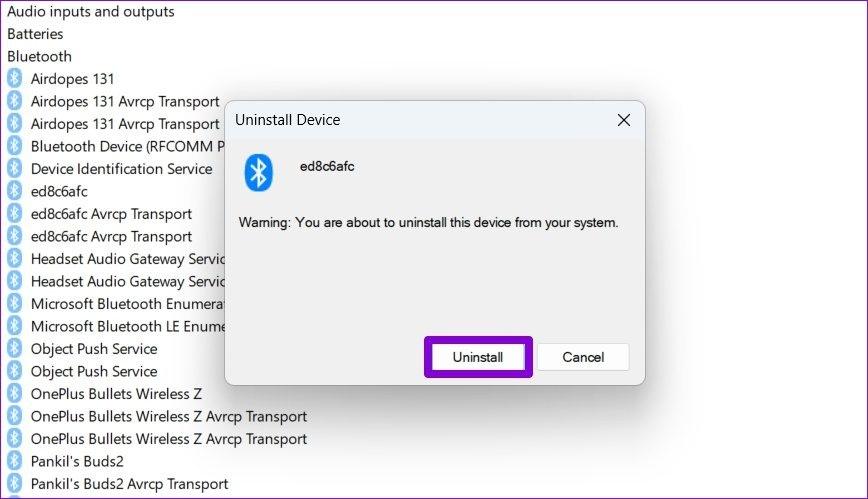Viewport: 868px width, 499px height.
Task: Select Pankil's Buds2 Avrcp Transport device
Action: point(129,483)
